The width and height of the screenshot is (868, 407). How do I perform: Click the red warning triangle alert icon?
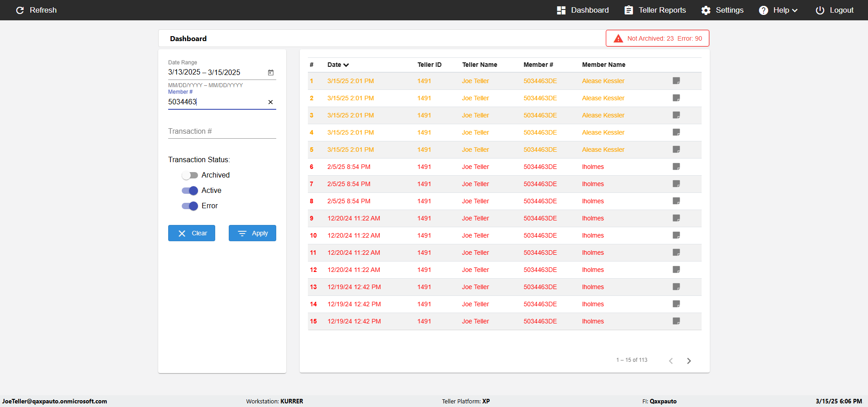[x=618, y=38]
